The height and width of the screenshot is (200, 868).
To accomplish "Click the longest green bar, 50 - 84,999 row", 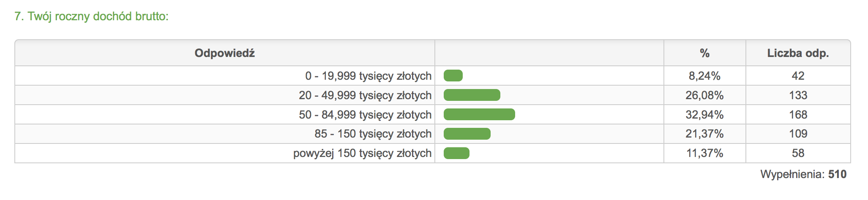I will point(479,115).
